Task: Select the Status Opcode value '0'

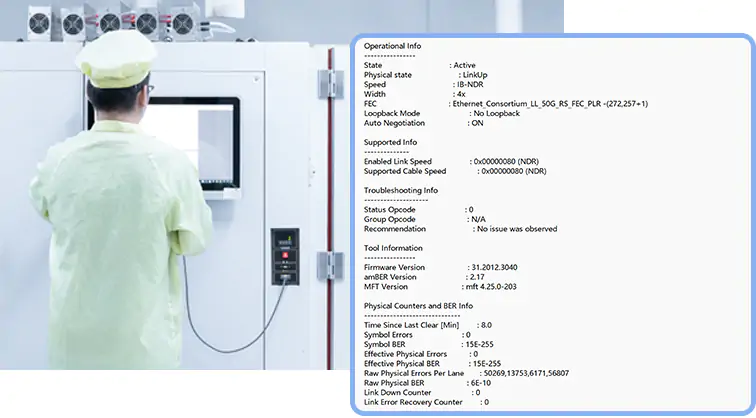Action: (471, 210)
